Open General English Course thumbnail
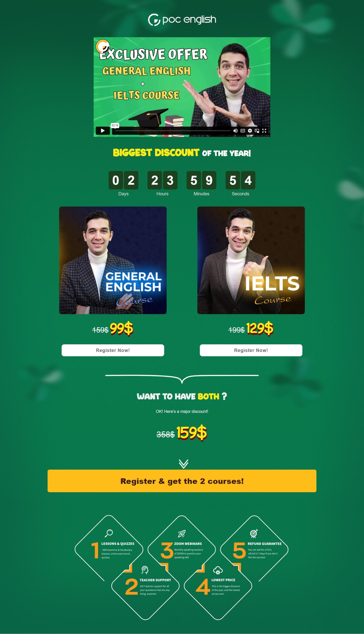This screenshot has width=364, height=634. (113, 260)
